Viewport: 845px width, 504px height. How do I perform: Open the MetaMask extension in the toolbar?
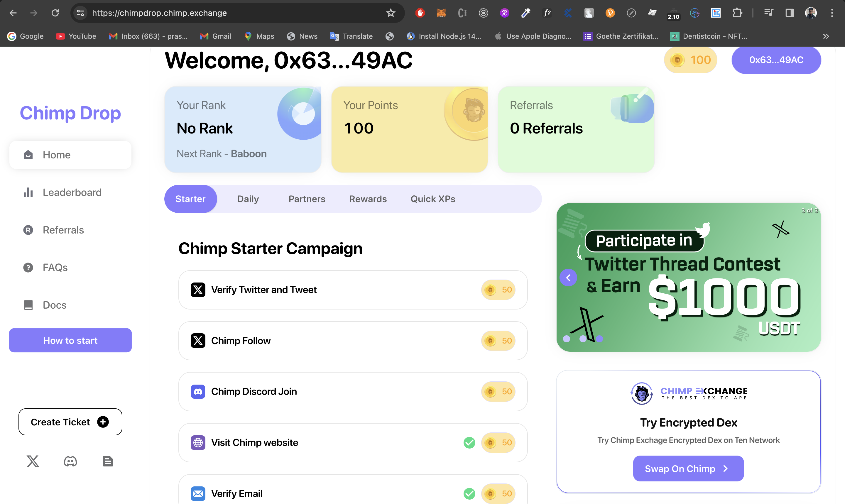click(x=441, y=13)
